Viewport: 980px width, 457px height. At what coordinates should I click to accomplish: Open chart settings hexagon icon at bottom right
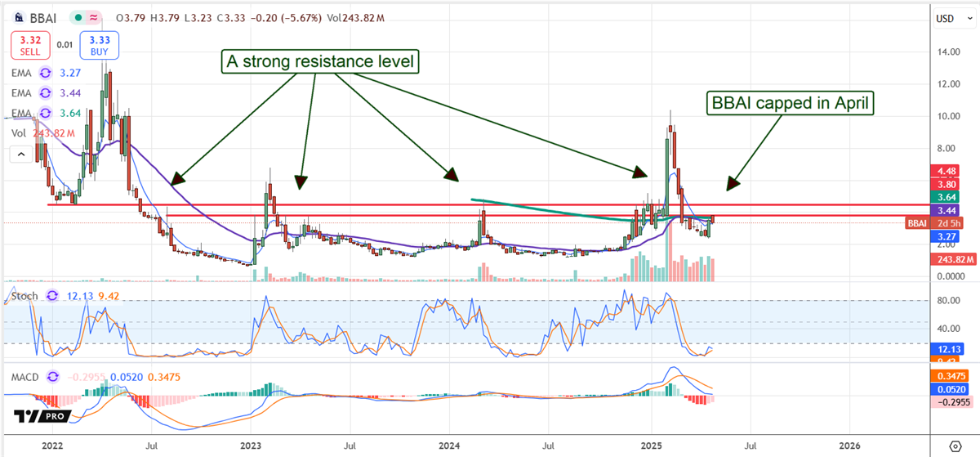point(955,446)
